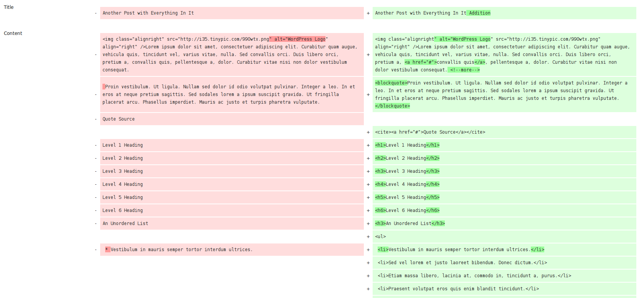Click removed line '* Vestibulum in mauris semper'

pyautogui.click(x=232, y=250)
